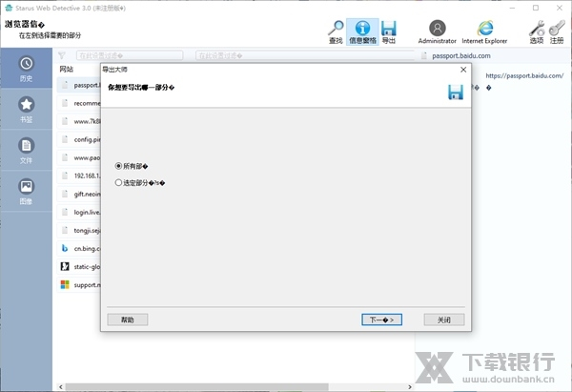Select the recomme... site row

pos(79,103)
